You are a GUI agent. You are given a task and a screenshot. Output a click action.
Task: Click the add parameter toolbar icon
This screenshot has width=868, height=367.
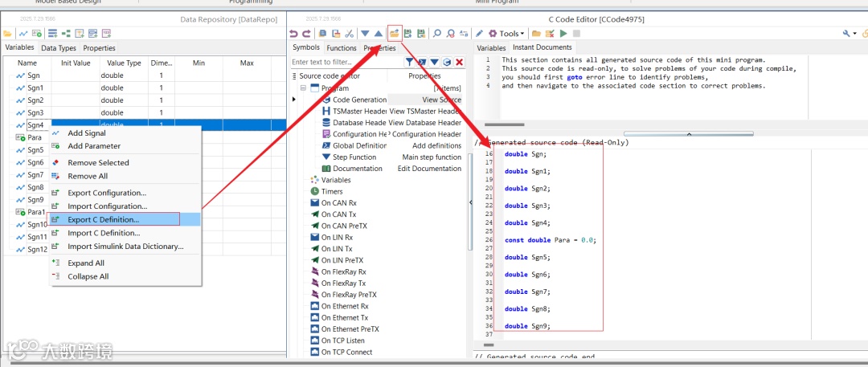(x=37, y=34)
